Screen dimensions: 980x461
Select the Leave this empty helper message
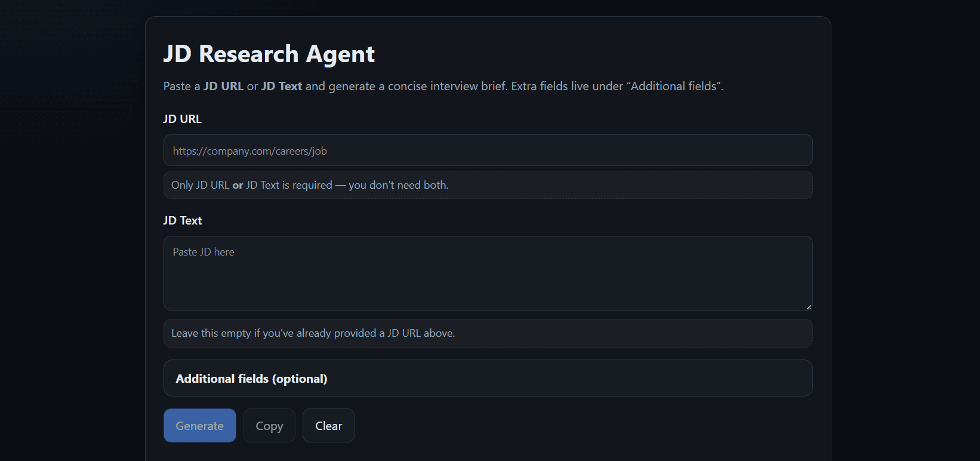tap(313, 333)
